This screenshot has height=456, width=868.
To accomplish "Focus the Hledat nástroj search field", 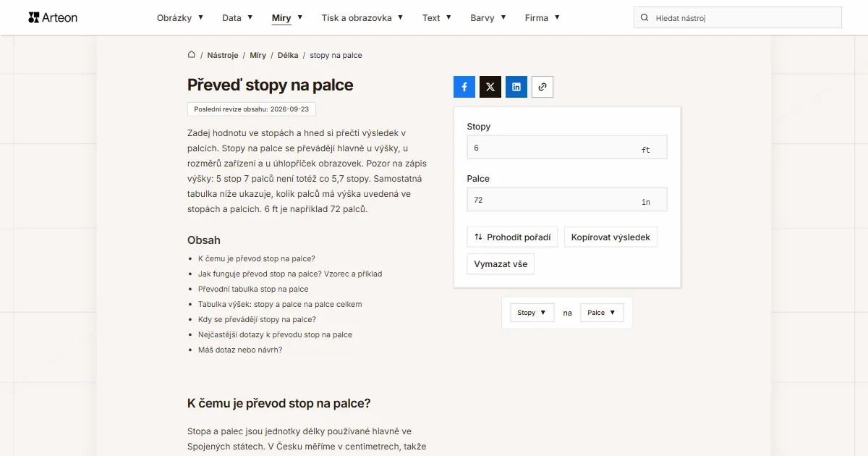I will coord(738,18).
